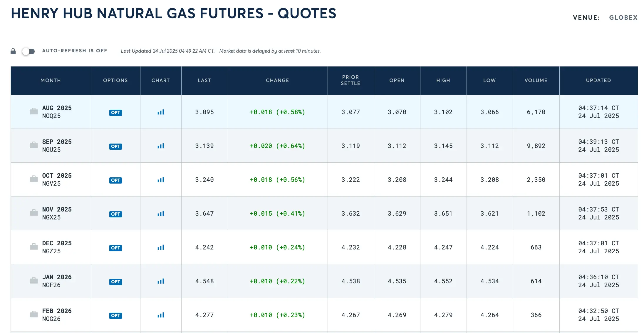View chart for NOV 2025 row
Image resolution: width=644 pixels, height=333 pixels.
point(161,214)
